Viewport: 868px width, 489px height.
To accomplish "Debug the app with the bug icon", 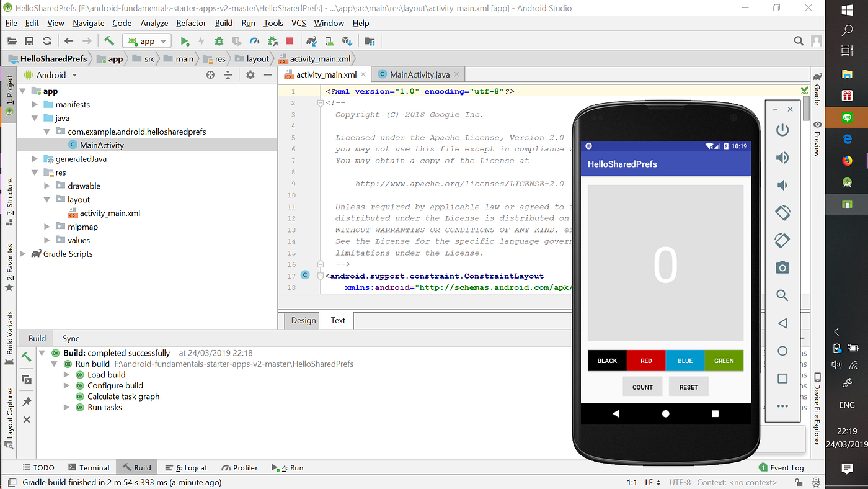I will (219, 40).
